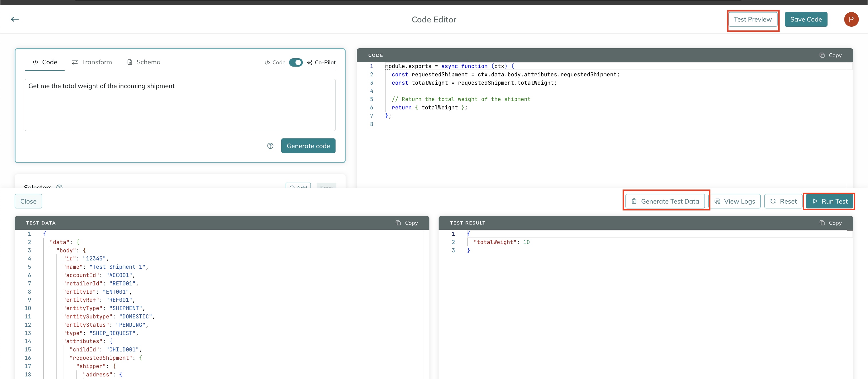Click the "type": "SHIP_REQUEST" line
The width and height of the screenshot is (868, 379).
click(100, 333)
